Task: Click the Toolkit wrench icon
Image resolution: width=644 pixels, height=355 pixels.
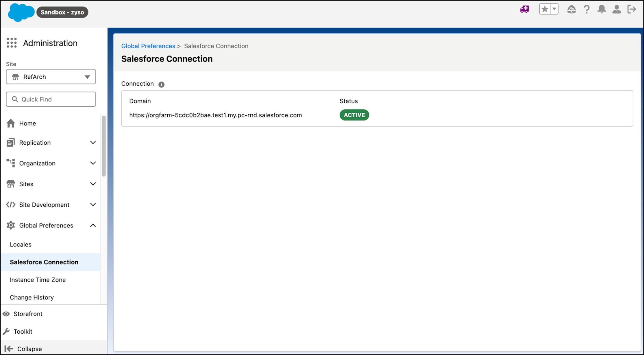Action: (6, 331)
